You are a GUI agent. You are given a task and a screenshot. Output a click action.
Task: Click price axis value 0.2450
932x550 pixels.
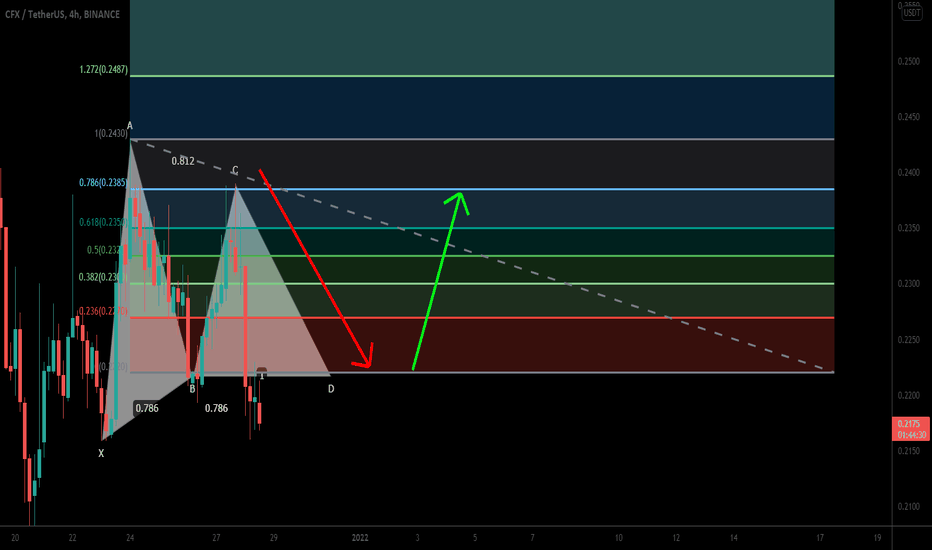pyautogui.click(x=908, y=117)
